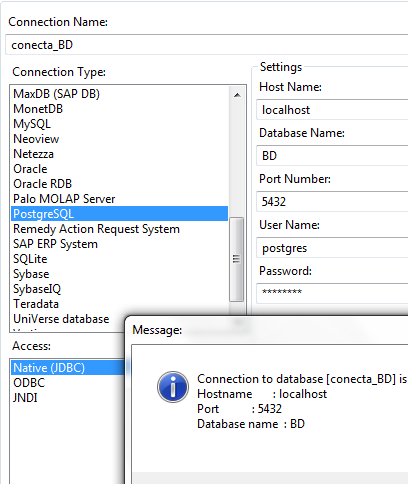
Task: Click the Connection Name input field
Action: pyautogui.click(x=207, y=45)
